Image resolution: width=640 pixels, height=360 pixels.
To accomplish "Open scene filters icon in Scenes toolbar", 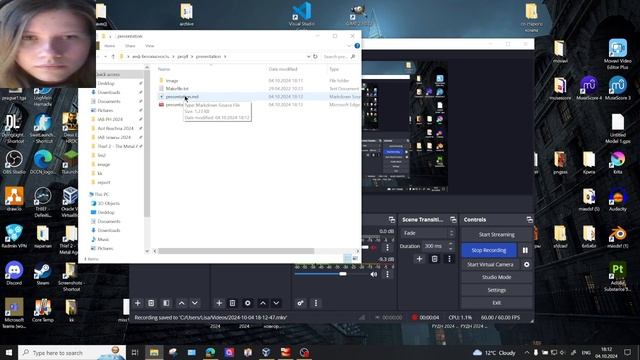I will (x=166, y=303).
